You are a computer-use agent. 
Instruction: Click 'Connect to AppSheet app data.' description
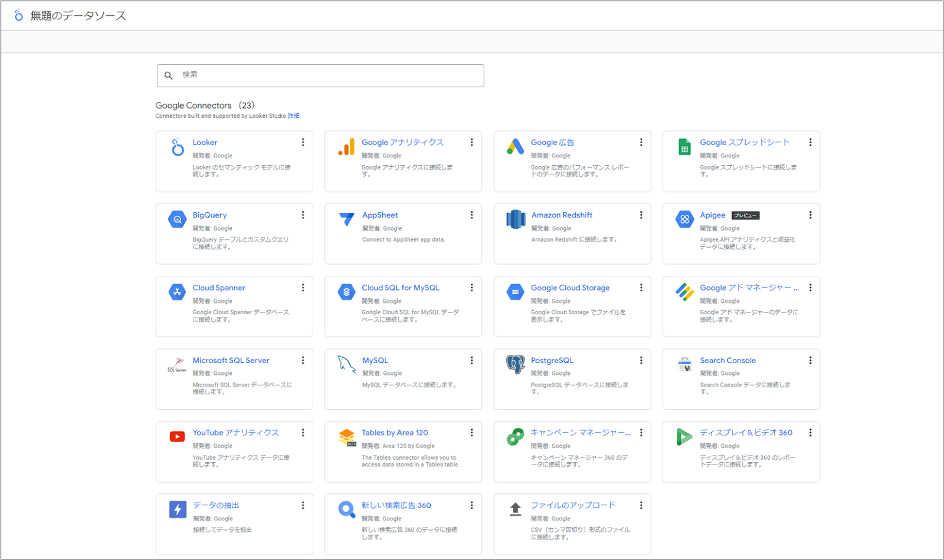pos(404,240)
